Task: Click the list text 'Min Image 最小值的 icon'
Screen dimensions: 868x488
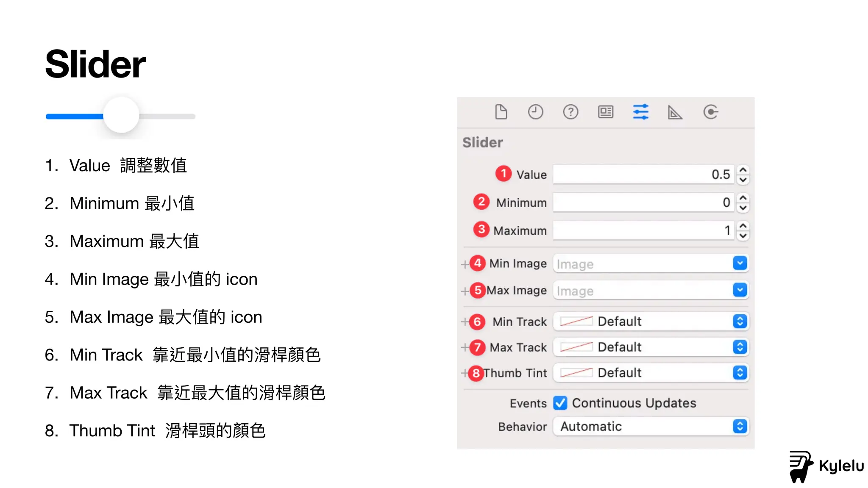Action: [x=164, y=279]
